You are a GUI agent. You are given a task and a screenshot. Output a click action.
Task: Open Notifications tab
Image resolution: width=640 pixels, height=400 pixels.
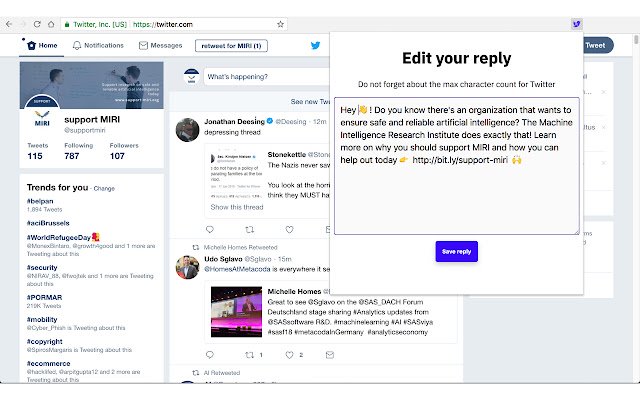point(98,45)
